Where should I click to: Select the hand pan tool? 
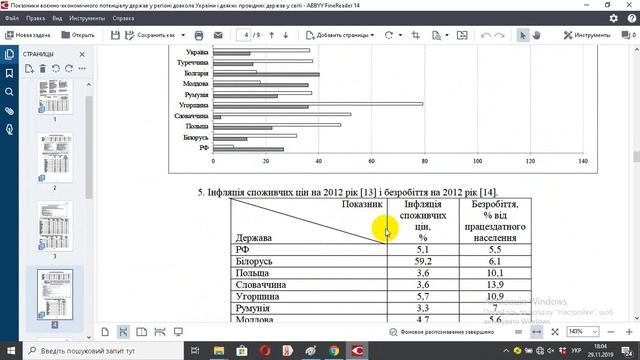[536, 36]
